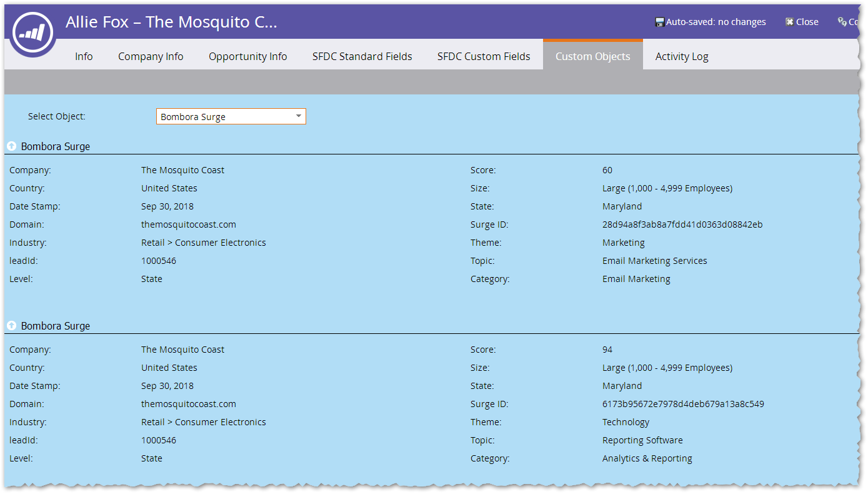Switch to the Info tab
The height and width of the screenshot is (494, 868).
coord(84,56)
